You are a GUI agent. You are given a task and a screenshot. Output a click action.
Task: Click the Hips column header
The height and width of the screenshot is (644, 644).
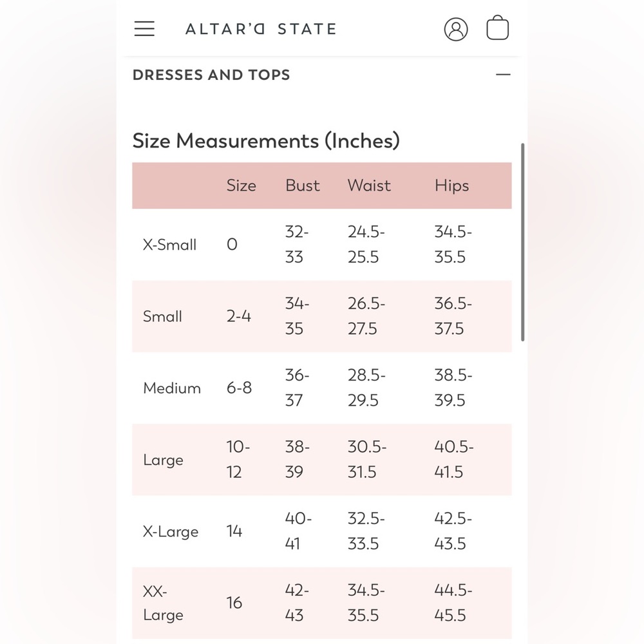(x=451, y=186)
